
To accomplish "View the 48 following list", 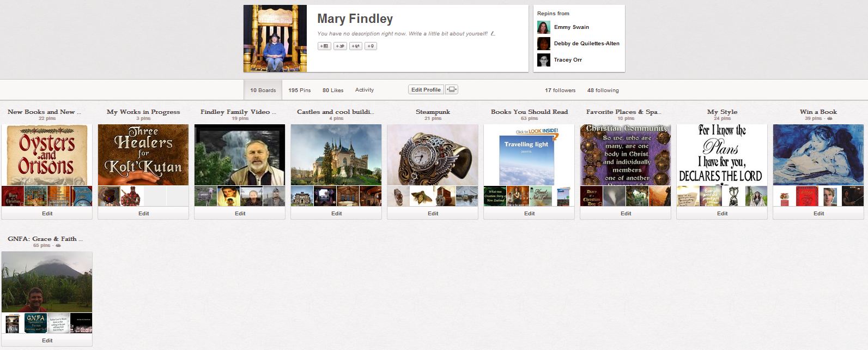I will (x=603, y=90).
